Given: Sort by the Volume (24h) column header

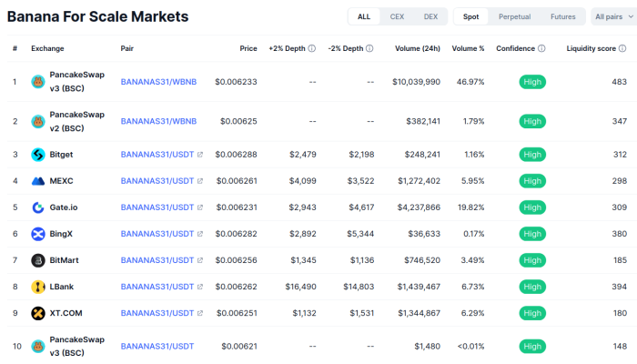Looking at the screenshot, I should click(x=418, y=48).
